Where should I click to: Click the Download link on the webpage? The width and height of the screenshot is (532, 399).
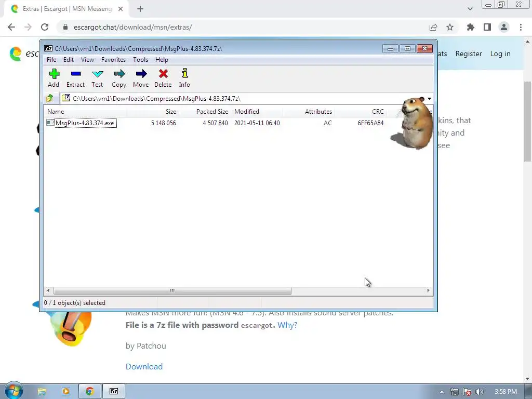(x=144, y=367)
